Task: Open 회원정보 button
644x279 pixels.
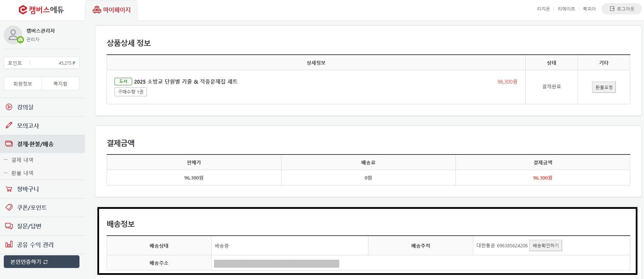Action: pos(23,84)
